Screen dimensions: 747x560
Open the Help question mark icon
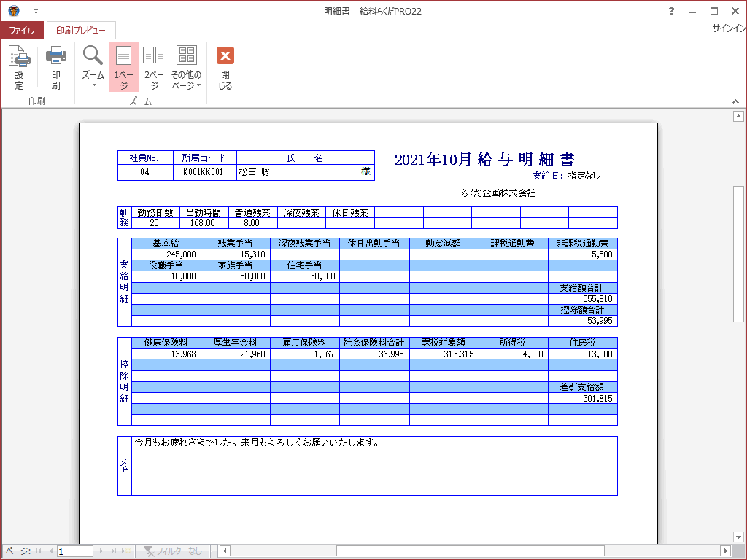tap(671, 11)
